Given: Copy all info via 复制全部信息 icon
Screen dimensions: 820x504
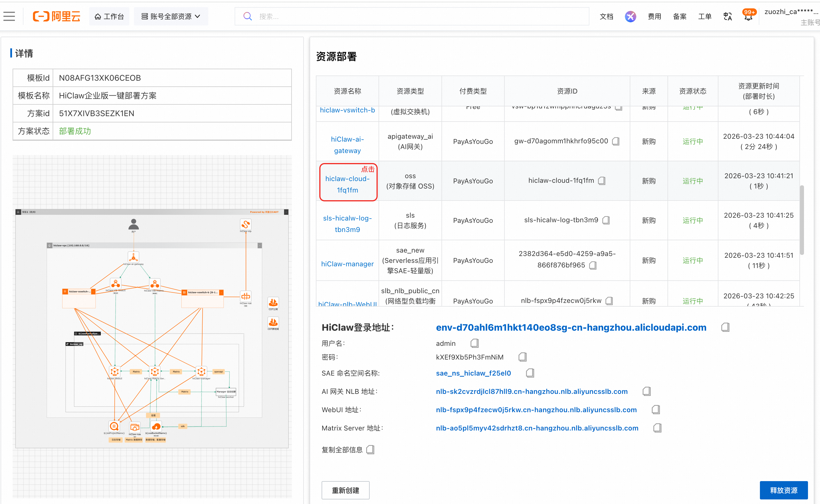Looking at the screenshot, I should coord(370,450).
